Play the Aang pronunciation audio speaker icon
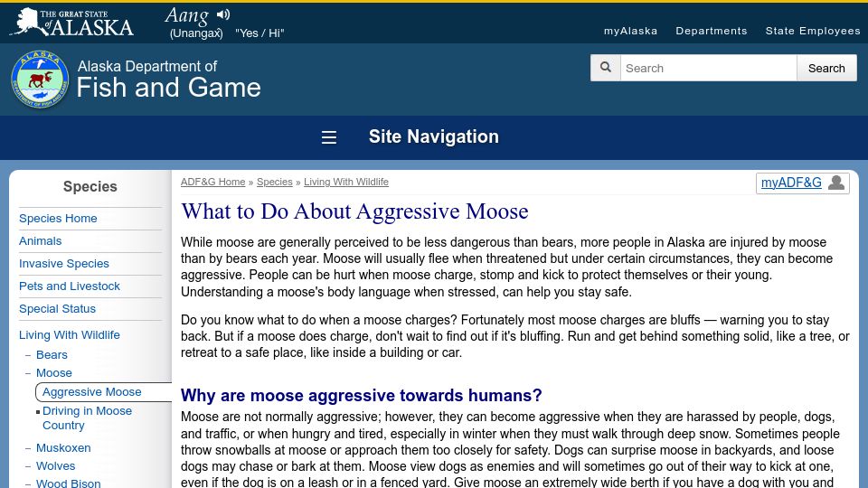The image size is (868, 488). pyautogui.click(x=223, y=14)
